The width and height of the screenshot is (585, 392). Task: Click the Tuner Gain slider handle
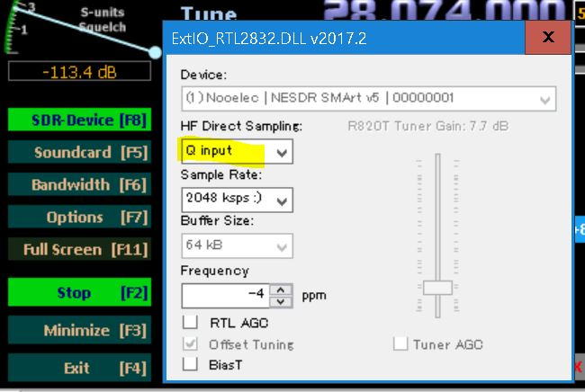tap(437, 288)
